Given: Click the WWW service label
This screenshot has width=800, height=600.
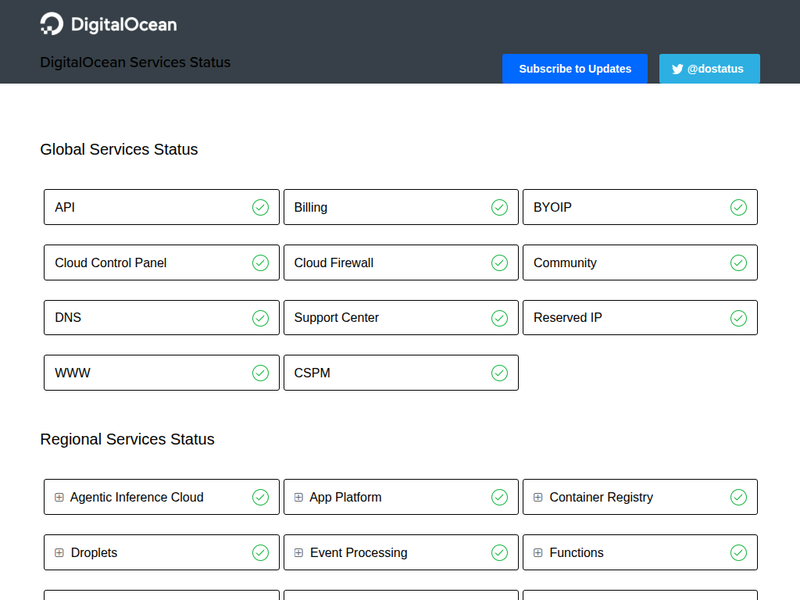Looking at the screenshot, I should click(72, 373).
